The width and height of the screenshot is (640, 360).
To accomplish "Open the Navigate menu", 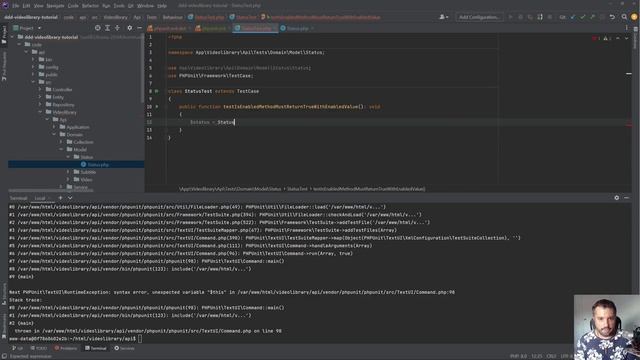I will pyautogui.click(x=55, y=6).
